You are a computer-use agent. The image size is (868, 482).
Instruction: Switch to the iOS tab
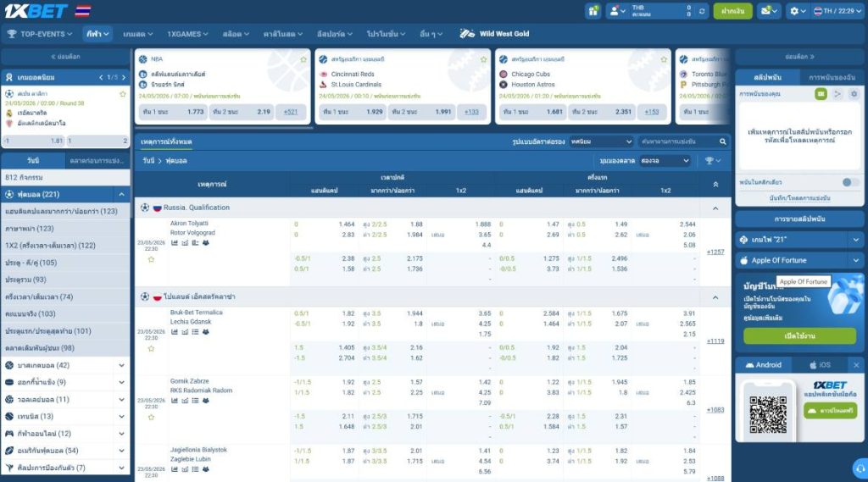tap(820, 365)
